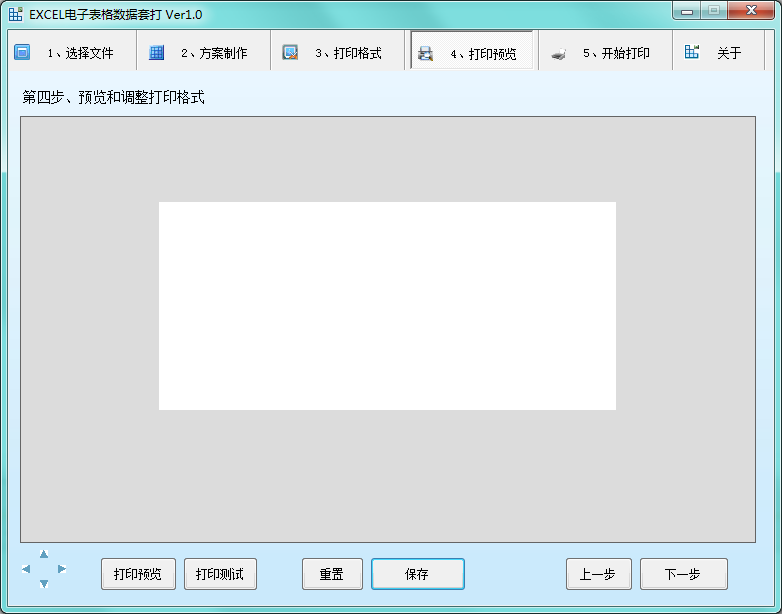Screen dimensions: 782x614
Task: Switch to the 5、开始打印 tab
Action: pyautogui.click(x=605, y=50)
